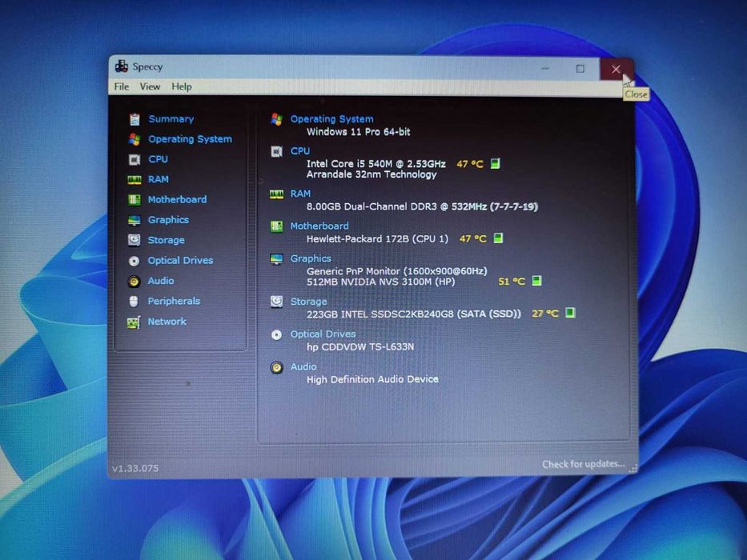Click 'Generic PnP Monitor (1600x900@60Hz)' text

tap(397, 271)
